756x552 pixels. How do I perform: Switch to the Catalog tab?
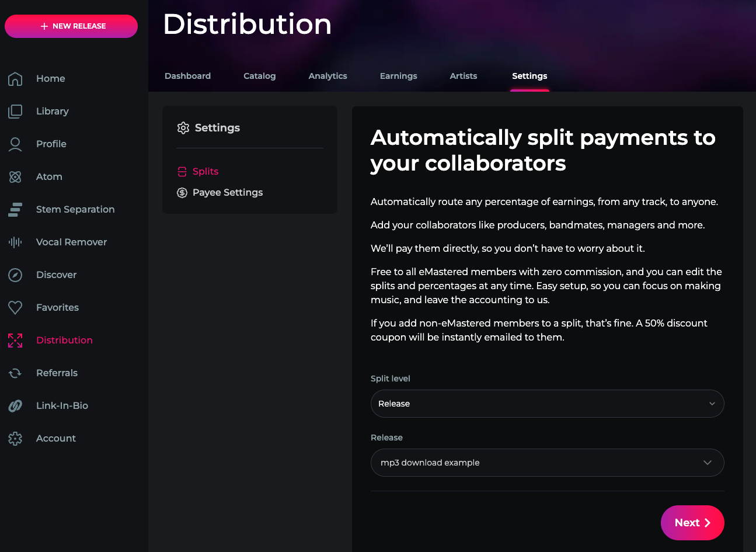[259, 76]
